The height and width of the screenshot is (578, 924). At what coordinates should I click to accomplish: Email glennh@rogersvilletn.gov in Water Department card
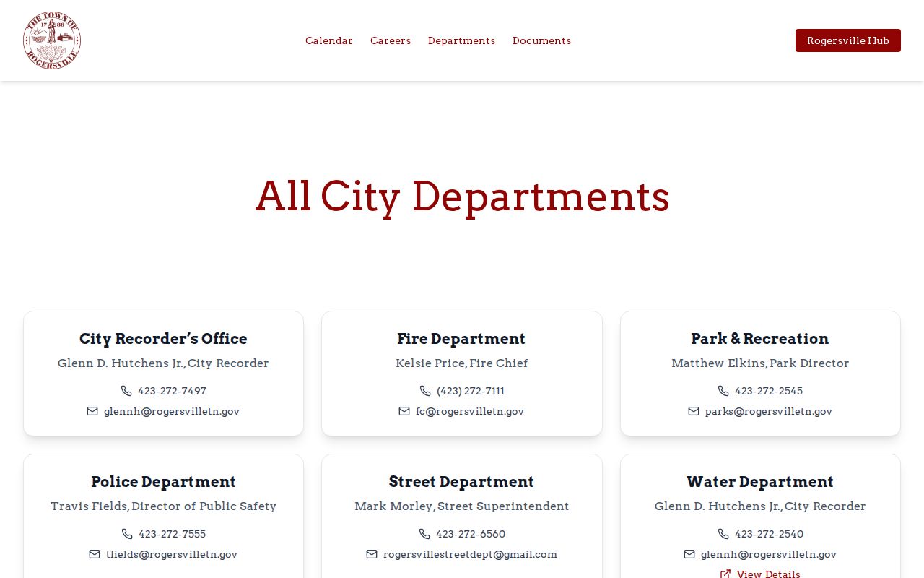769,554
